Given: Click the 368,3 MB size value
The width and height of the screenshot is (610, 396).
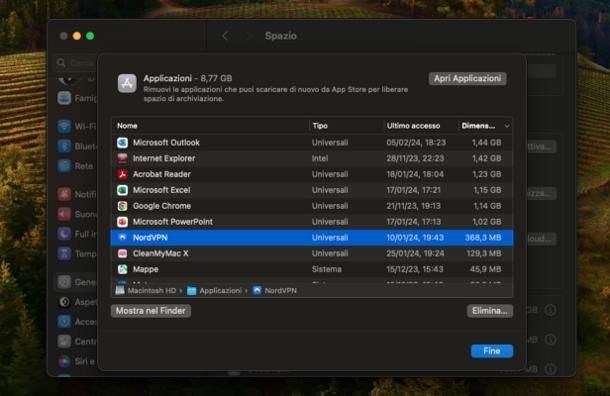Looking at the screenshot, I should pyautogui.click(x=483, y=237).
